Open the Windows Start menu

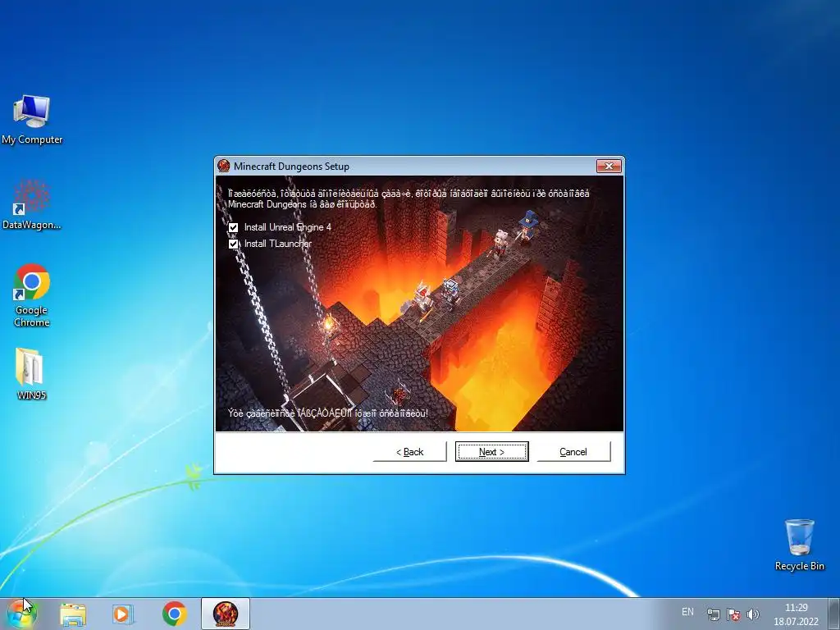pos(21,614)
